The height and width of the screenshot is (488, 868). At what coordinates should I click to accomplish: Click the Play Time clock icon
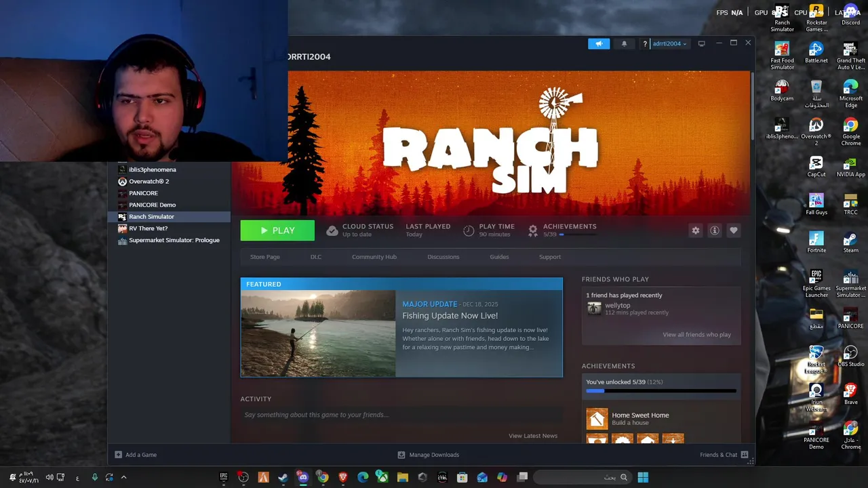tap(469, 230)
